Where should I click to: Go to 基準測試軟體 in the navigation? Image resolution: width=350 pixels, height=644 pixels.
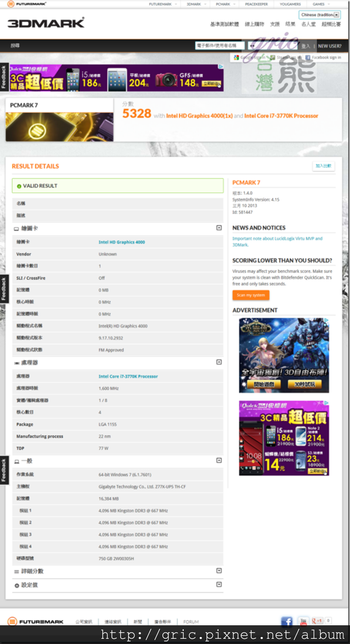(225, 24)
